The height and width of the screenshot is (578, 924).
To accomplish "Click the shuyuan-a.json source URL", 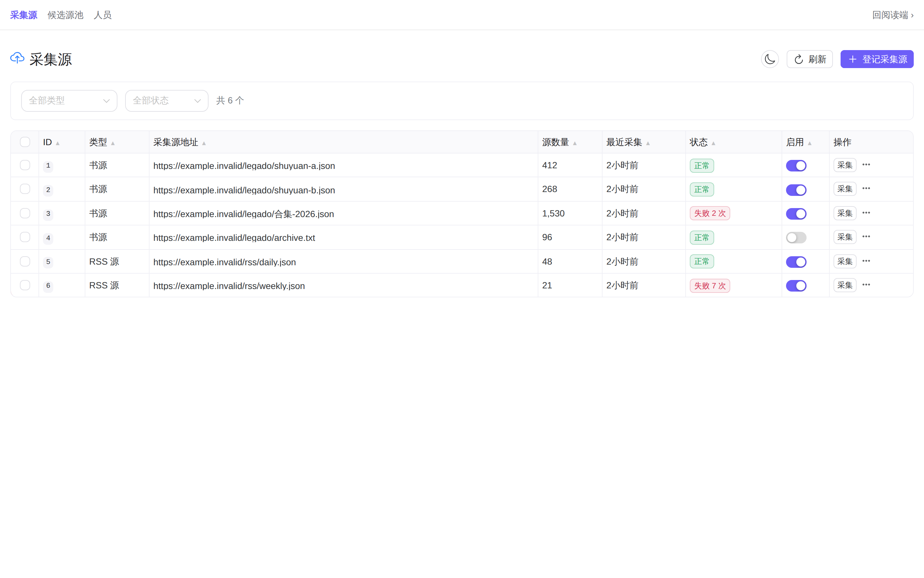I will pyautogui.click(x=244, y=166).
